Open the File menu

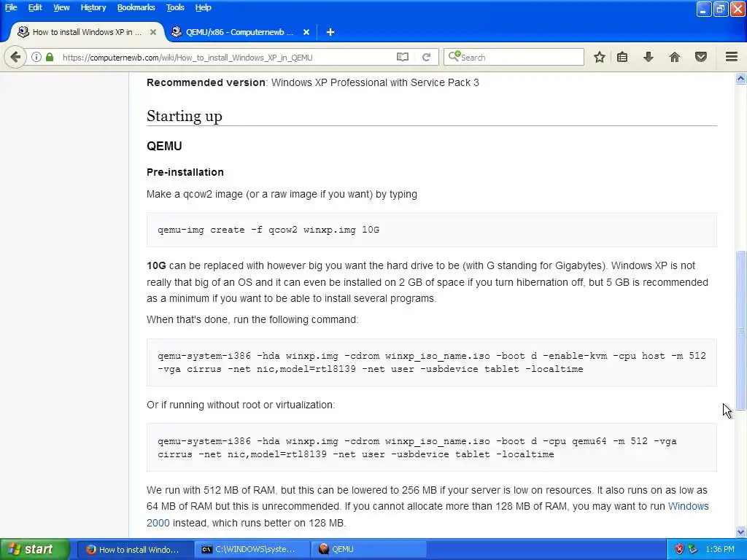click(x=11, y=7)
